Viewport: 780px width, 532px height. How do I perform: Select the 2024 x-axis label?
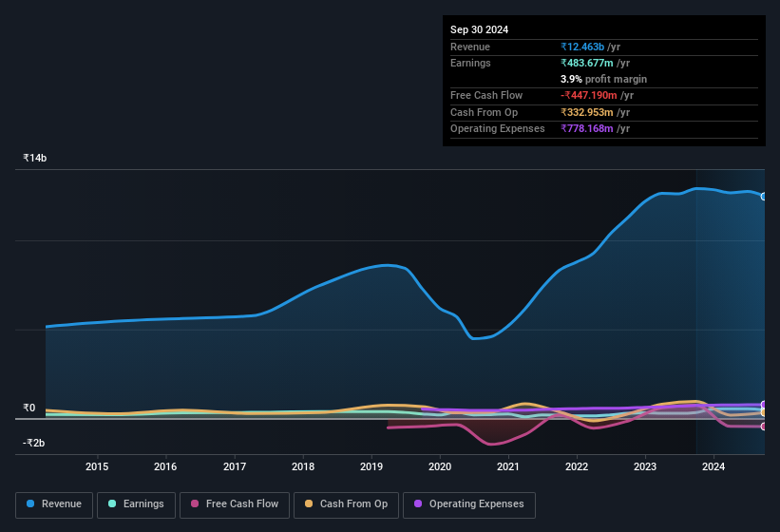click(x=713, y=466)
